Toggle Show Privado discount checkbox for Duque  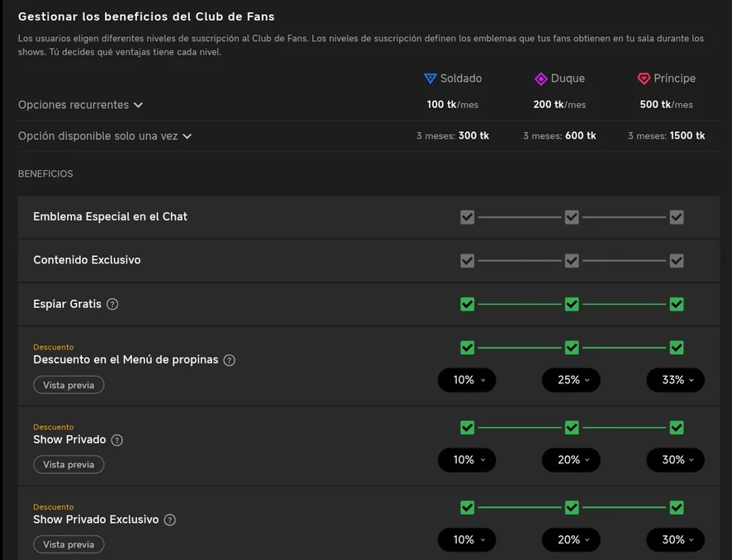click(x=572, y=427)
